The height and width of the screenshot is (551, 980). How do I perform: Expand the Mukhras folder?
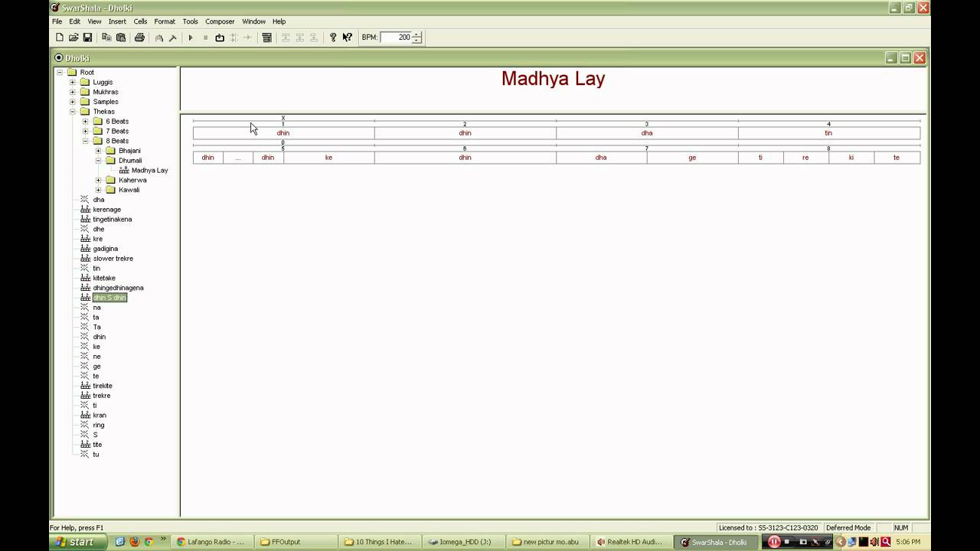pyautogui.click(x=73, y=92)
